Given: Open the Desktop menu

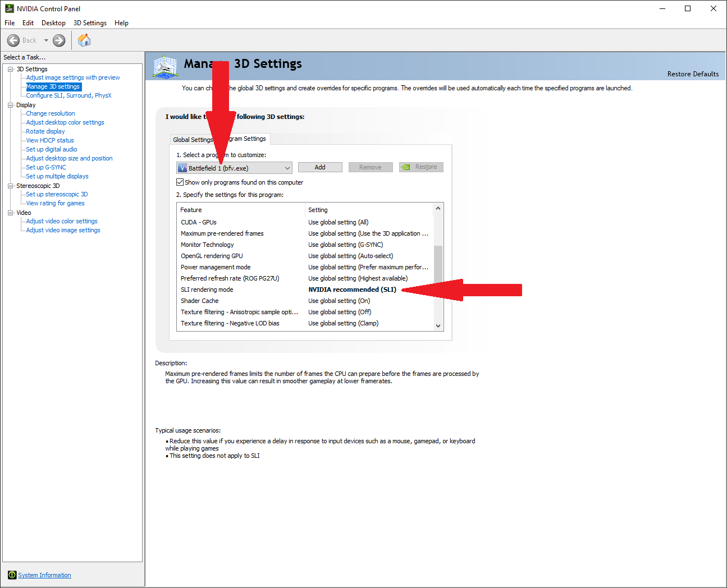Looking at the screenshot, I should (x=53, y=23).
